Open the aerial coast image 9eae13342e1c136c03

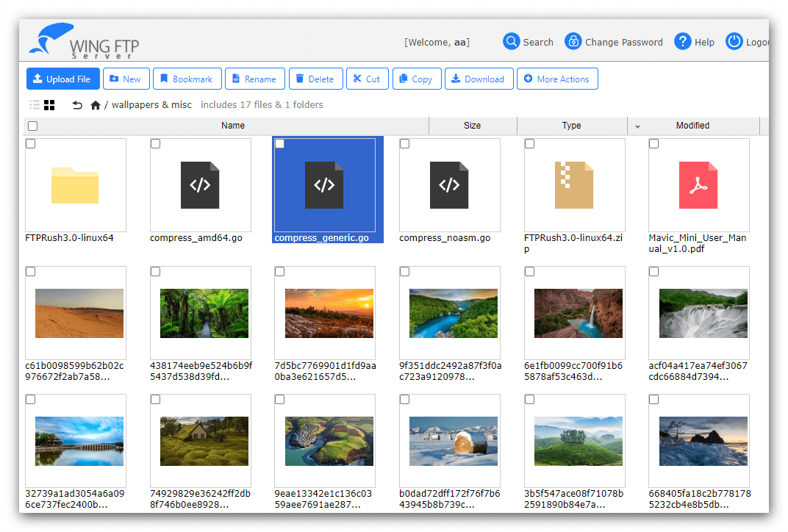[x=329, y=441]
